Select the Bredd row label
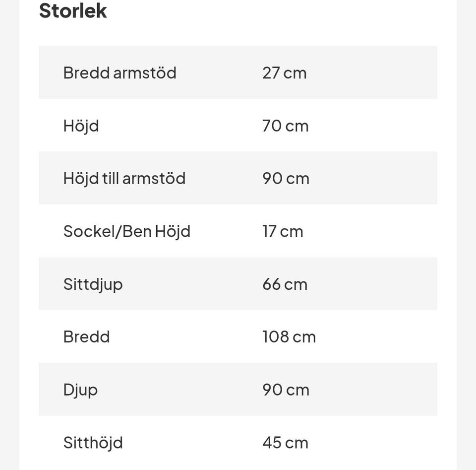The width and height of the screenshot is (476, 470). tap(86, 337)
